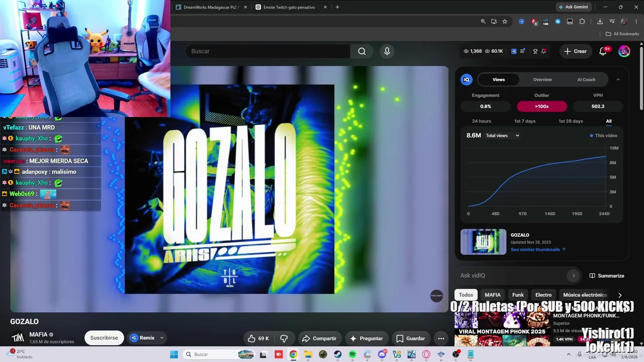Bookmark this page with the star icon
This screenshot has width=644, height=362.
pyautogui.click(x=505, y=22)
